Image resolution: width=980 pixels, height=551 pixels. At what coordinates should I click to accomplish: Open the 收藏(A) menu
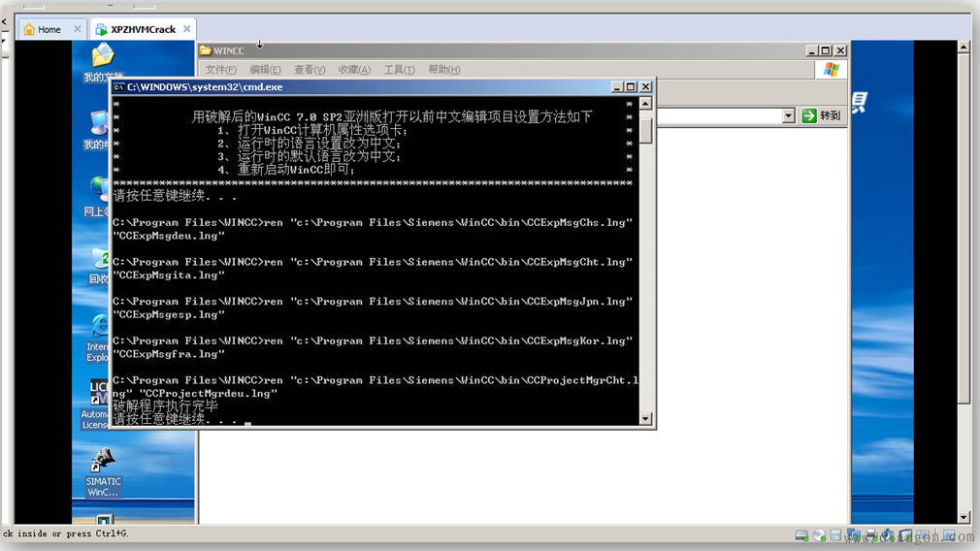tap(354, 70)
